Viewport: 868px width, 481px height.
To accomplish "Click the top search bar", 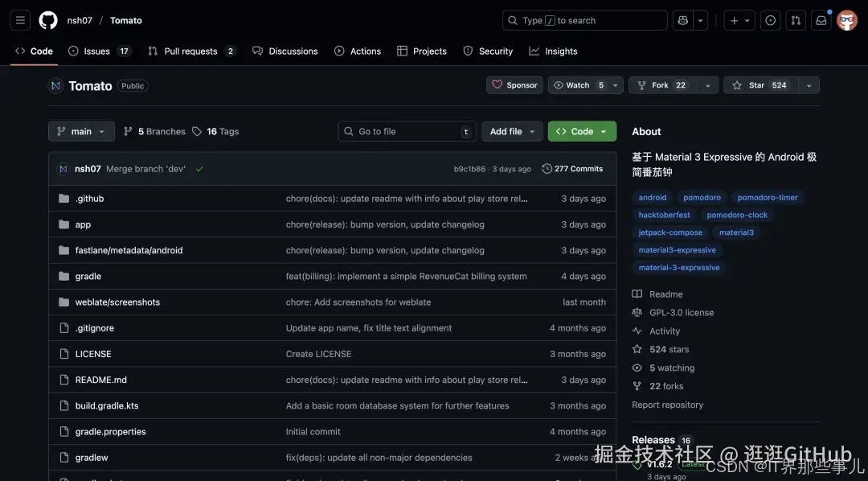I will point(584,20).
